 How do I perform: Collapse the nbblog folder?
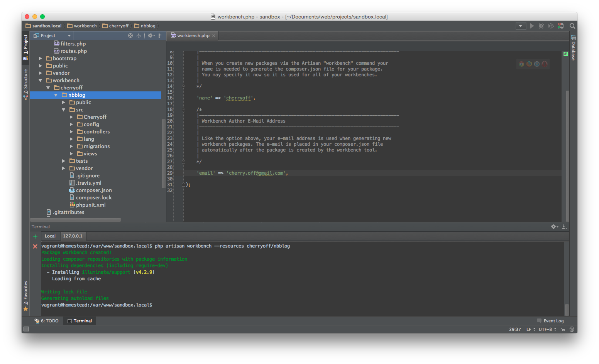56,95
